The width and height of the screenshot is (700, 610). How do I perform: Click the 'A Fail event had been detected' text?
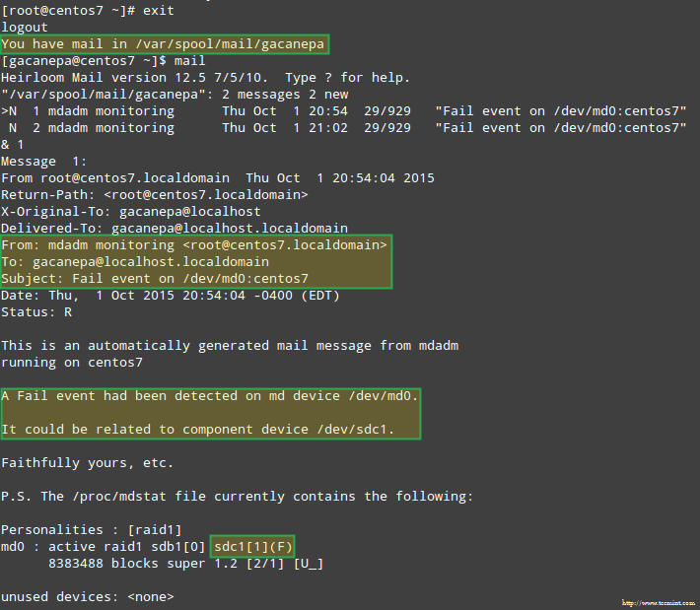[210, 396]
